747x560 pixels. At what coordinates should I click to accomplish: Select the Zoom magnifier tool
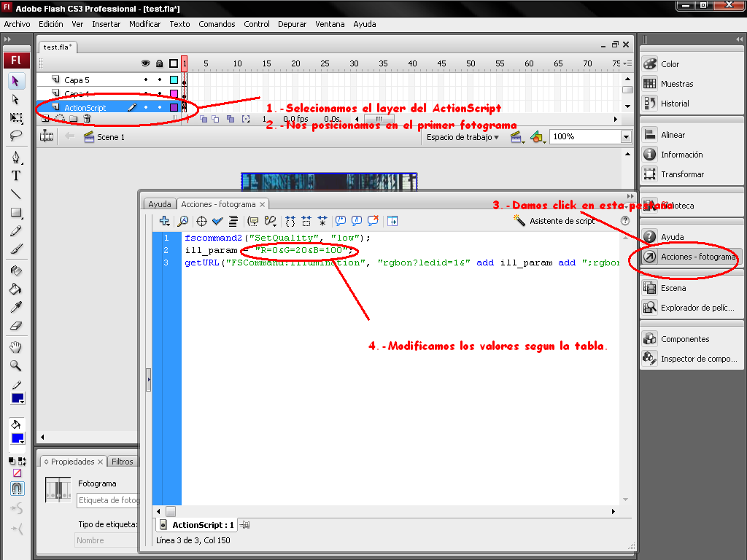pyautogui.click(x=16, y=366)
